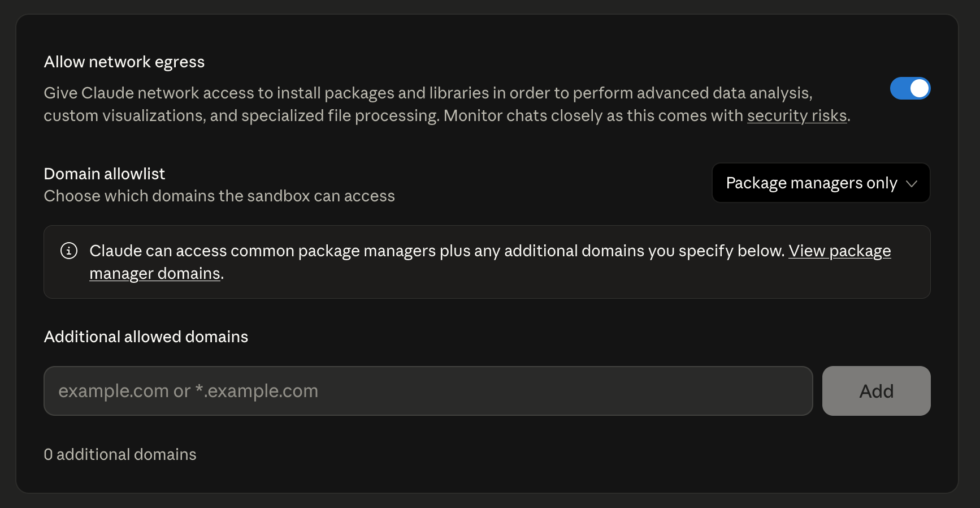Open the Package managers only dropdown
This screenshot has width=980, height=508.
(x=821, y=183)
